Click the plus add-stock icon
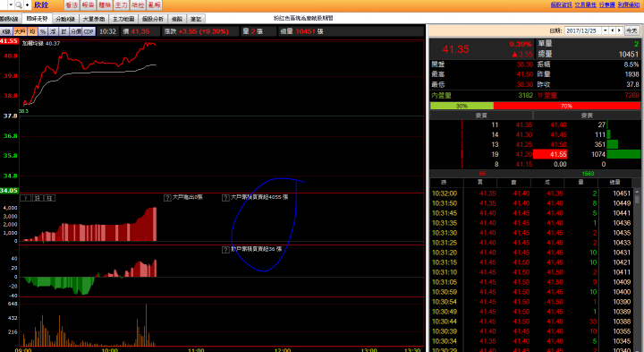Image resolution: width=644 pixels, height=352 pixels. [27, 5]
